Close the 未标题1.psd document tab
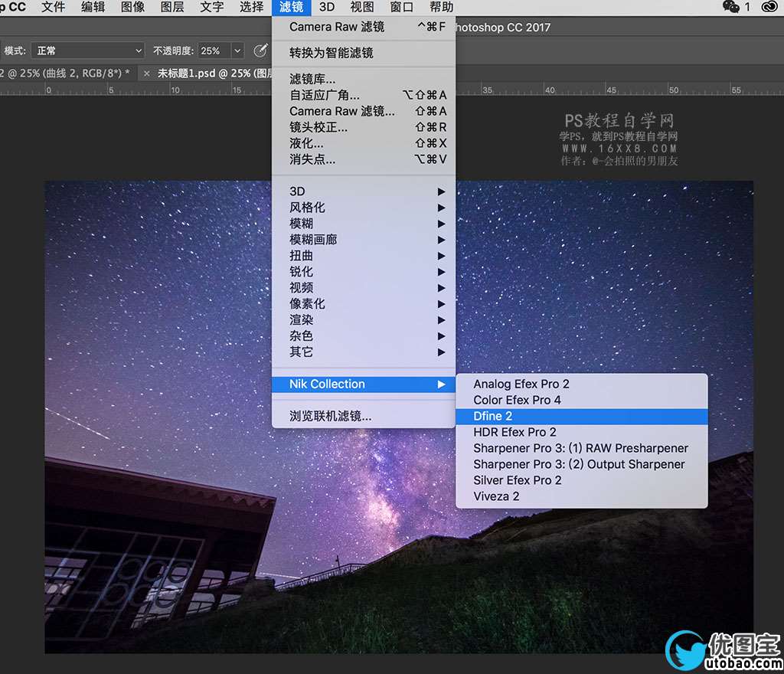Image resolution: width=784 pixels, height=674 pixels. click(146, 73)
